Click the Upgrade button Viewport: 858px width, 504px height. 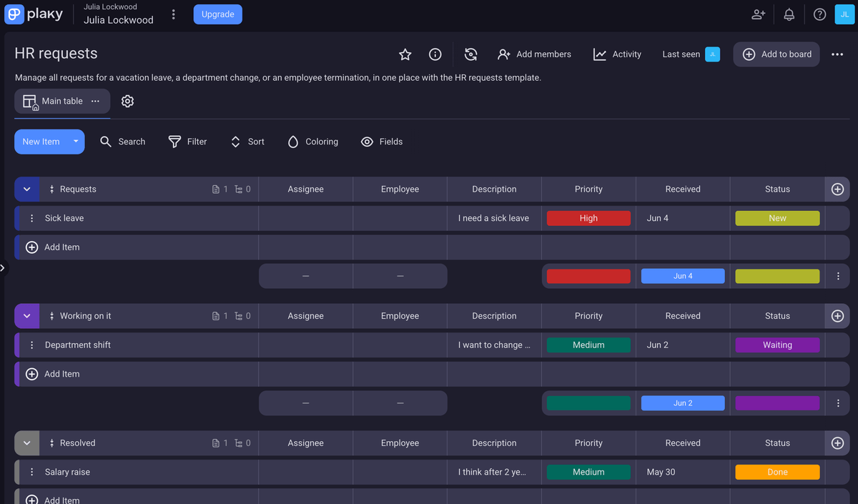217,14
